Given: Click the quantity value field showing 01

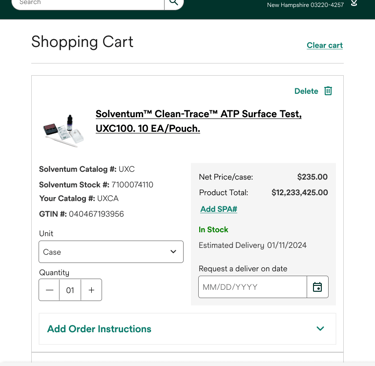Looking at the screenshot, I should point(70,290).
